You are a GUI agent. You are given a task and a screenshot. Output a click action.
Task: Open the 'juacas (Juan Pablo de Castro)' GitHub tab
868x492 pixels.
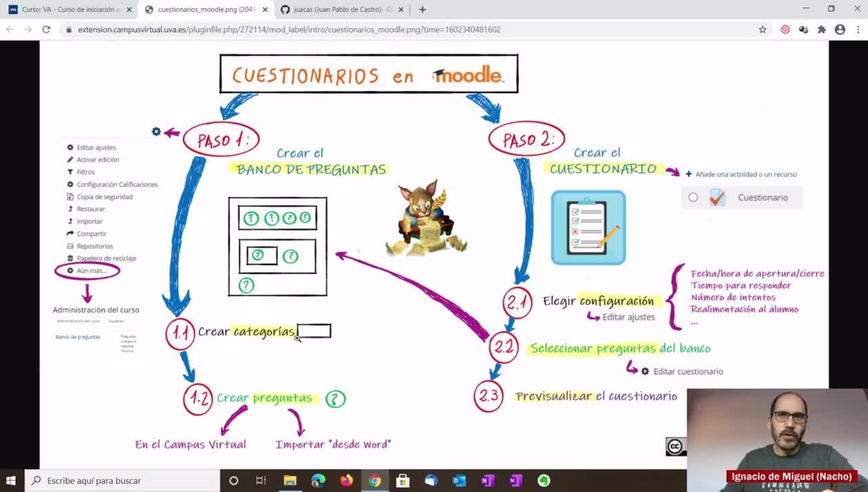pyautogui.click(x=341, y=10)
